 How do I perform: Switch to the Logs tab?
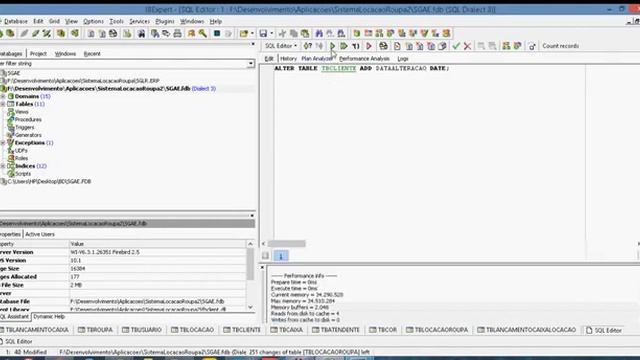click(403, 59)
